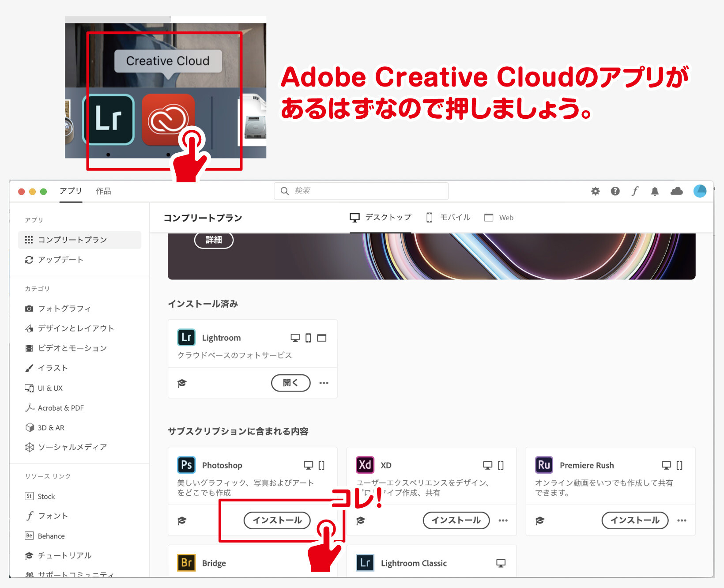Click the Lightroom app name text
Image resolution: width=724 pixels, height=588 pixels.
(221, 338)
